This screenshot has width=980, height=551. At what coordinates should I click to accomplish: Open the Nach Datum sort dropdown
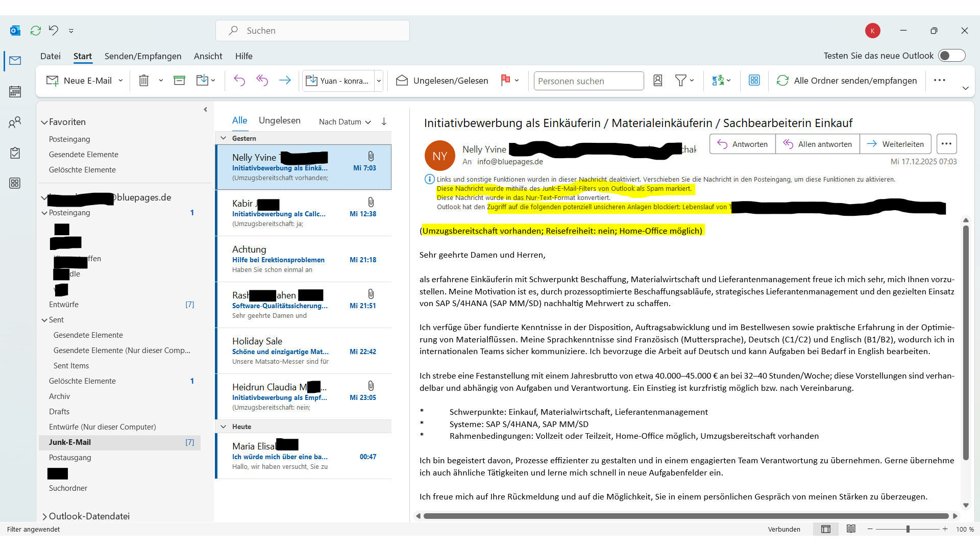click(x=345, y=121)
